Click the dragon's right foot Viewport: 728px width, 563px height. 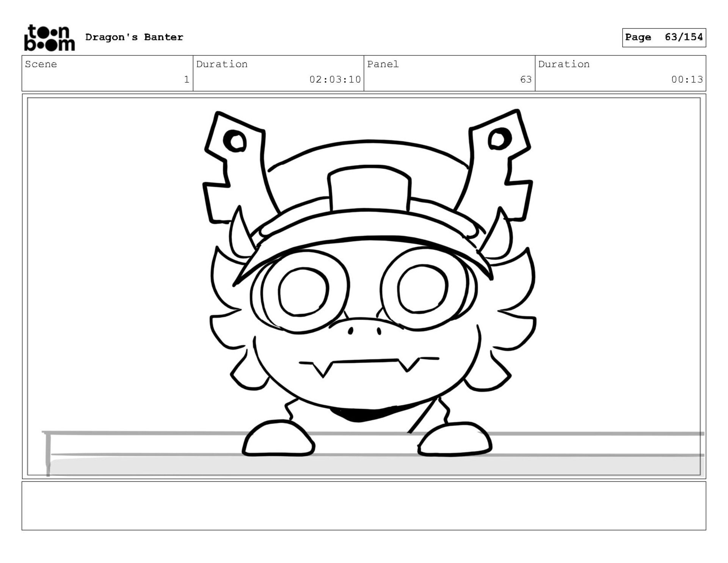455,440
